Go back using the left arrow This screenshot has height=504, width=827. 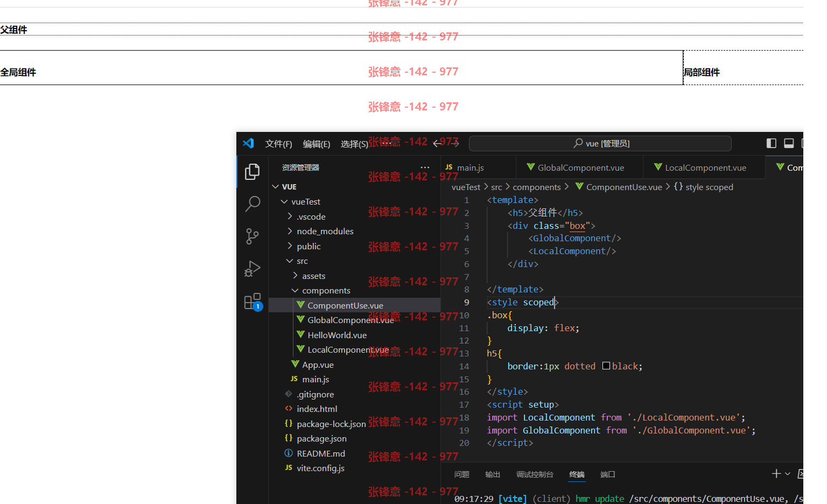(x=438, y=143)
